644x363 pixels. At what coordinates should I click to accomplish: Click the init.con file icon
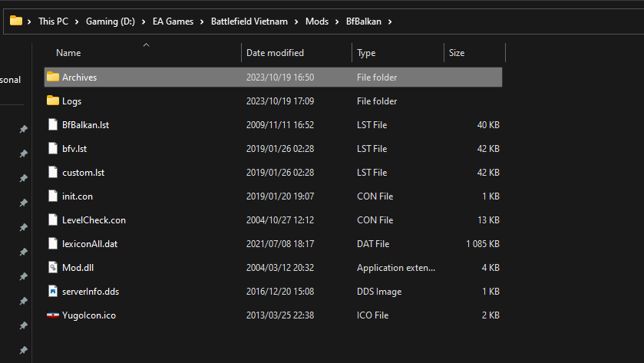pos(52,196)
